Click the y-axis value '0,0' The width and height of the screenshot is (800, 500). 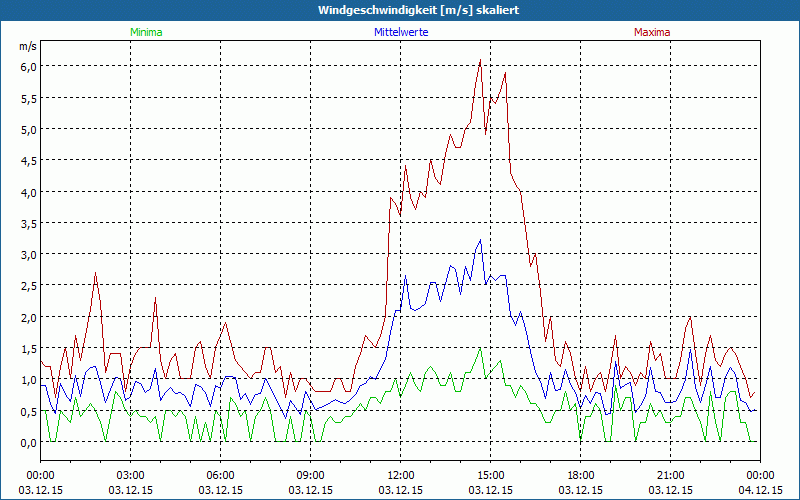tap(29, 443)
